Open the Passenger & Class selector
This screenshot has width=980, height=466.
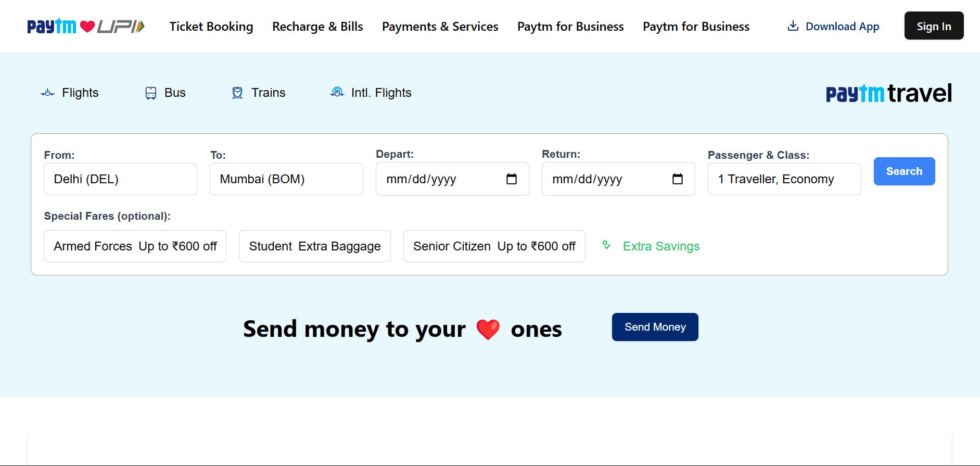click(785, 179)
